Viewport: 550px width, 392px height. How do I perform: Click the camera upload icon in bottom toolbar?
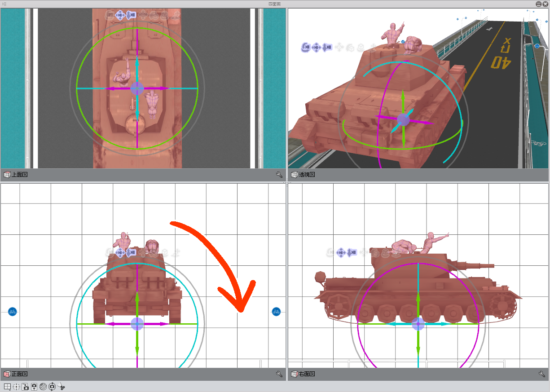coord(34,386)
